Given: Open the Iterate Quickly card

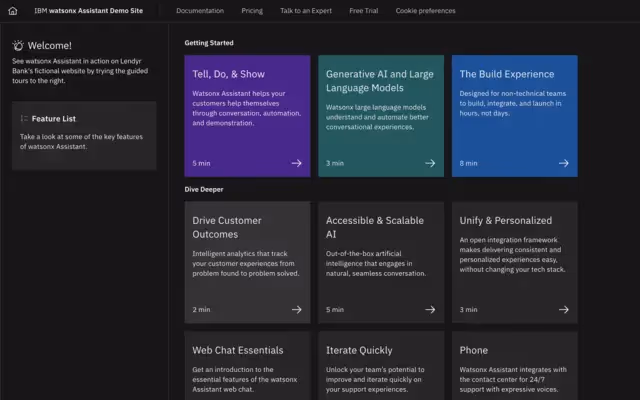Looking at the screenshot, I should (381, 366).
